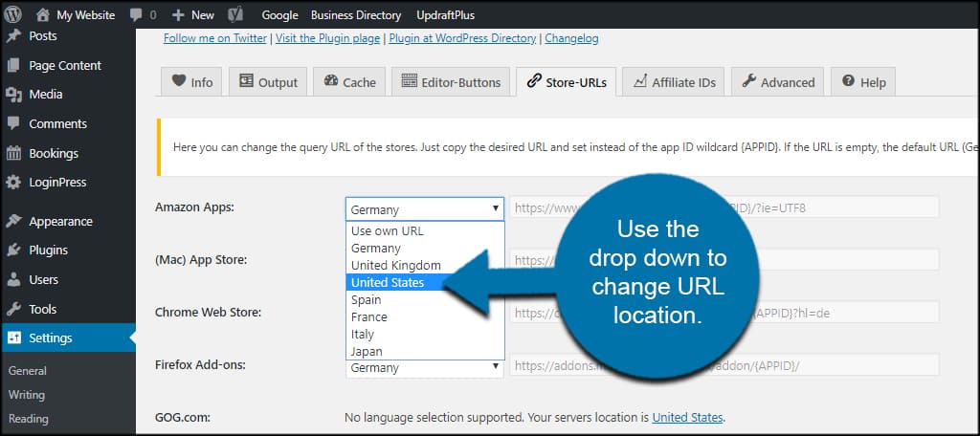This screenshot has height=436, width=980.
Task: Click the Plugins plug icon
Action: (x=13, y=250)
